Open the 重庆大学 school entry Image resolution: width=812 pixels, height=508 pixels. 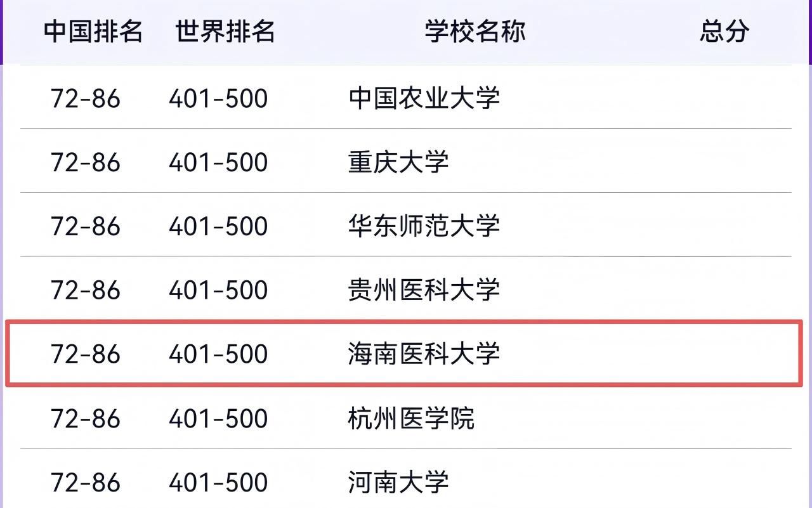(x=398, y=163)
